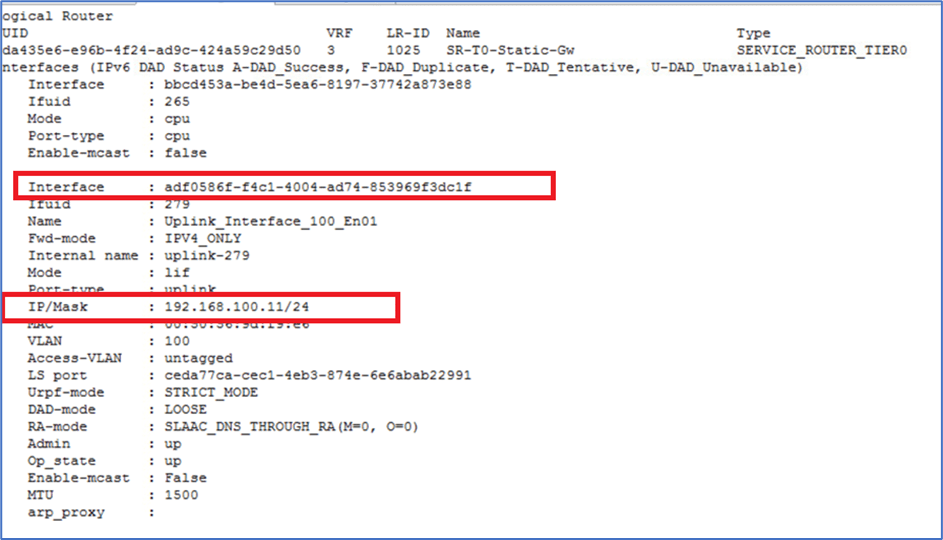Click the IP/Mask value 192.168.100.11/24

[237, 307]
